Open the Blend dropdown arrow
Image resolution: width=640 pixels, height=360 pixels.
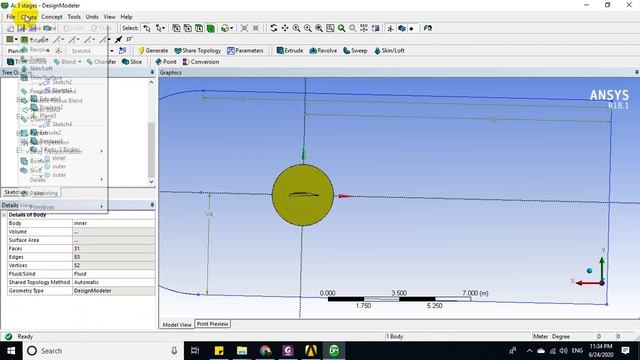(x=80, y=62)
